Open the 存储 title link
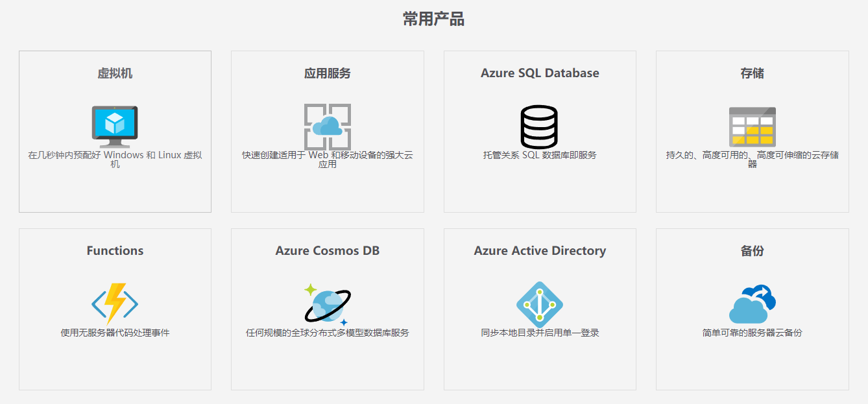 click(753, 73)
